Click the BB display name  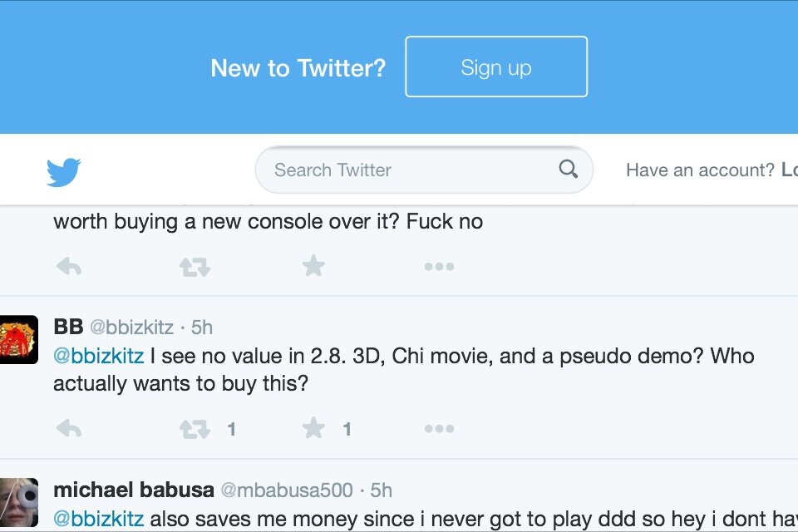[68, 327]
